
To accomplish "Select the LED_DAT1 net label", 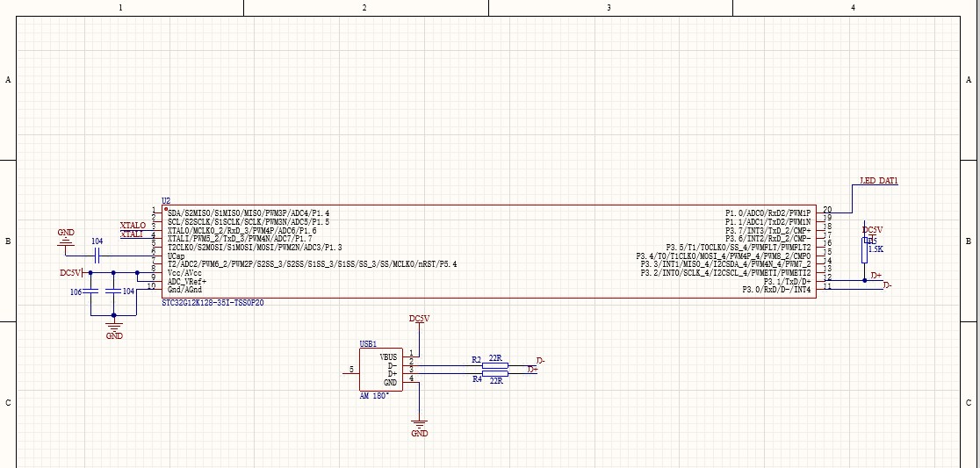I will [x=877, y=181].
